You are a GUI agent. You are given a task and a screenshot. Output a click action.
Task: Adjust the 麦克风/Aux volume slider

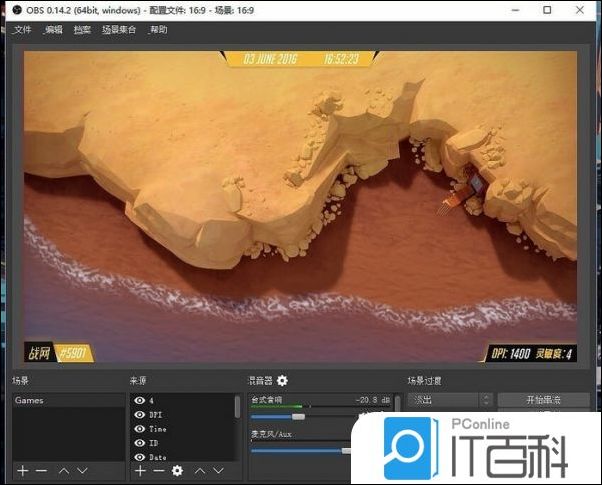pyautogui.click(x=346, y=451)
